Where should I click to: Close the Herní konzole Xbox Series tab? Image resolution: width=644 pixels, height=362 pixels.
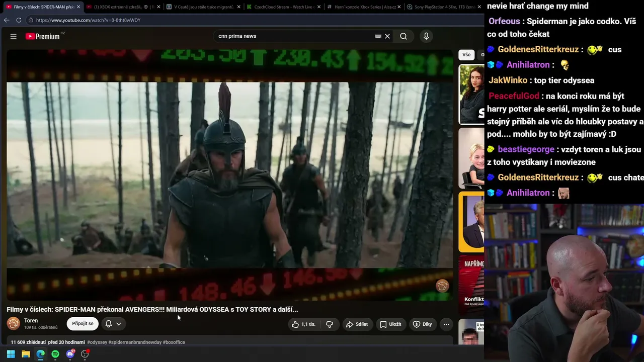(x=399, y=7)
